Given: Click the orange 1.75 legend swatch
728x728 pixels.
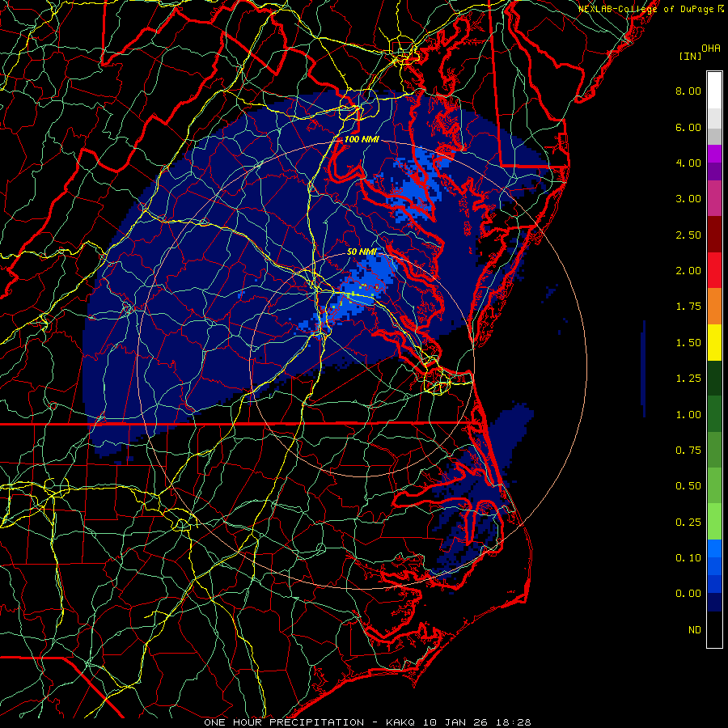Looking at the screenshot, I should click(714, 306).
